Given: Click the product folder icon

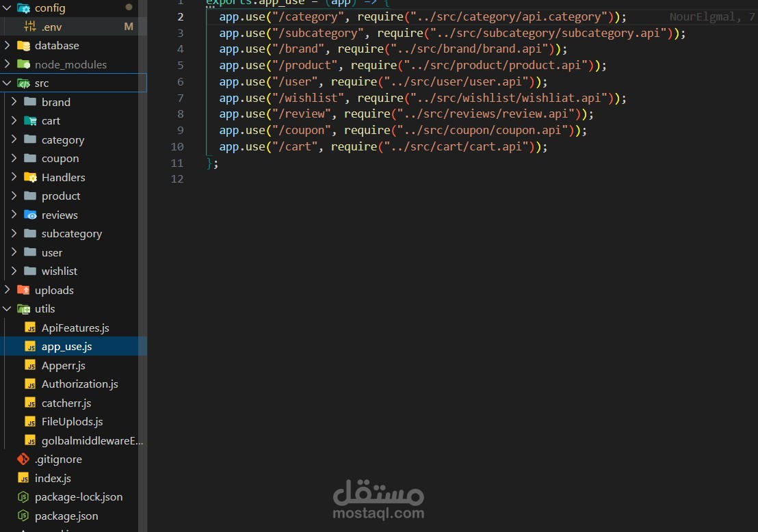Looking at the screenshot, I should [30, 196].
